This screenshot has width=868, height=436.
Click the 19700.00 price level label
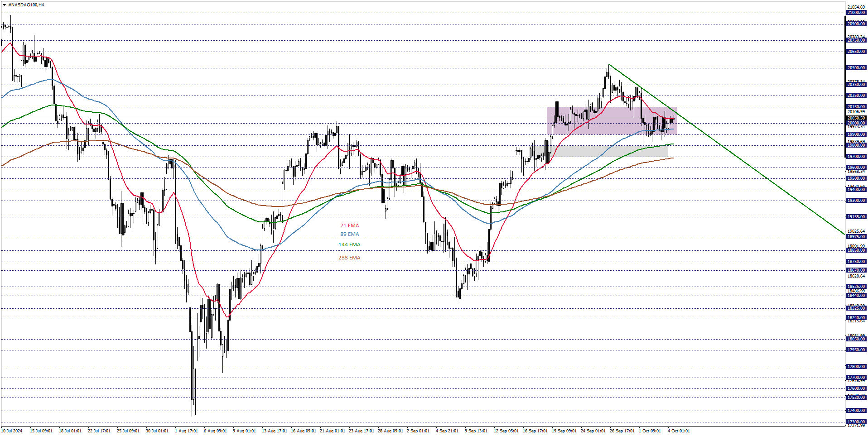coord(856,157)
